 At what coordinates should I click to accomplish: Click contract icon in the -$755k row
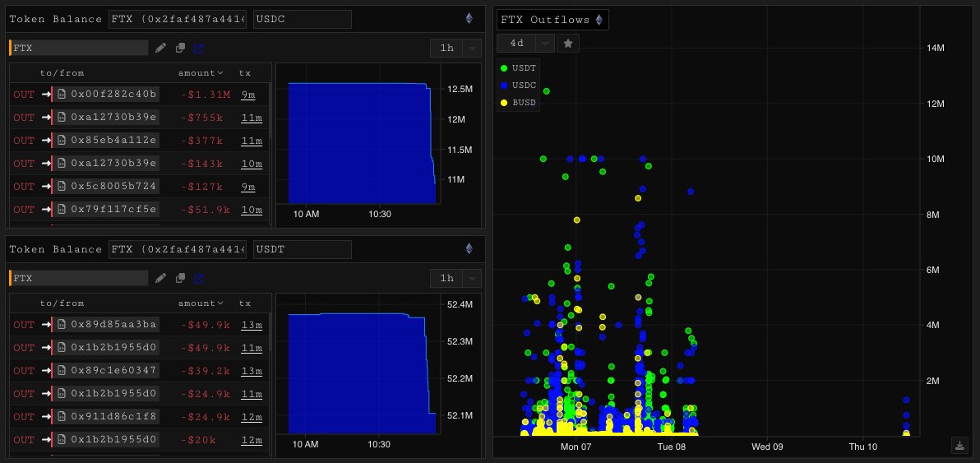(x=61, y=118)
